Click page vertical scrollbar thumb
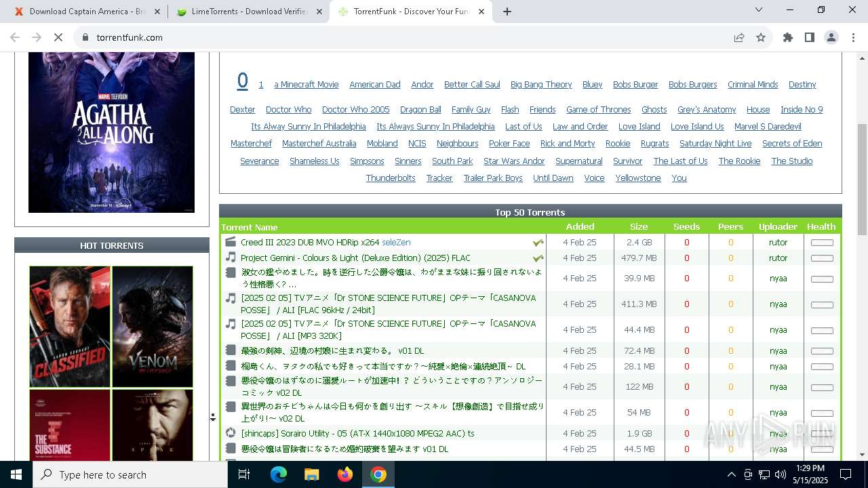 [862, 180]
